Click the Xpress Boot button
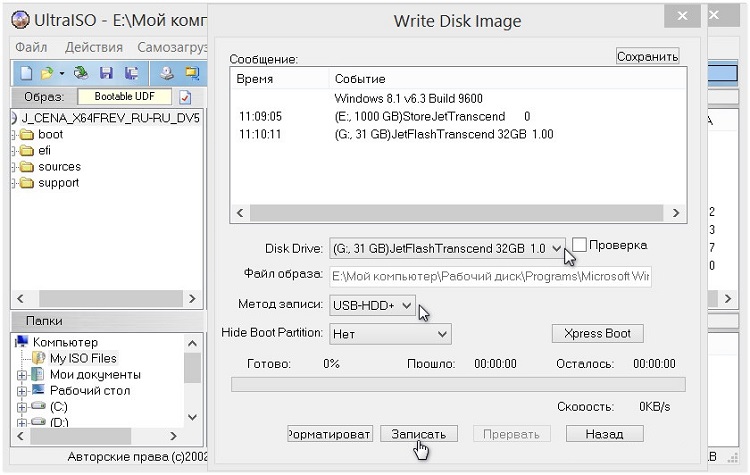750x475 pixels. pos(597,333)
